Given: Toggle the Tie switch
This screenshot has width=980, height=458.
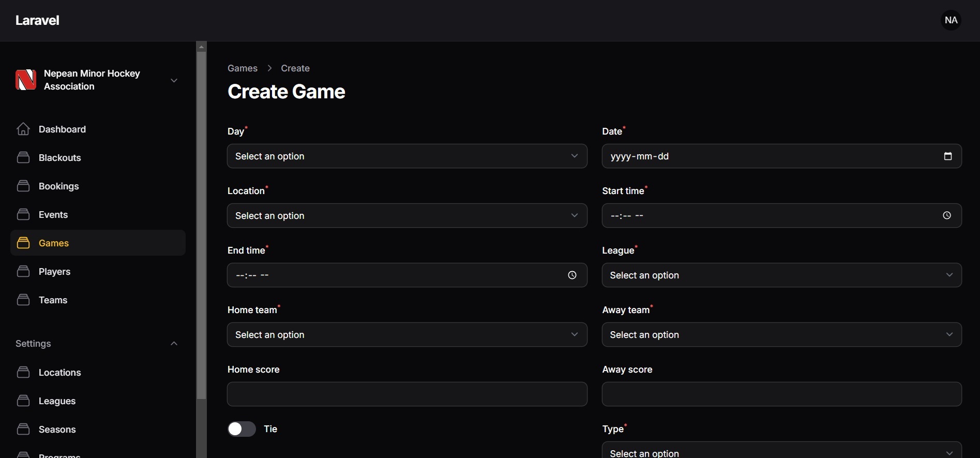Looking at the screenshot, I should click(x=242, y=429).
